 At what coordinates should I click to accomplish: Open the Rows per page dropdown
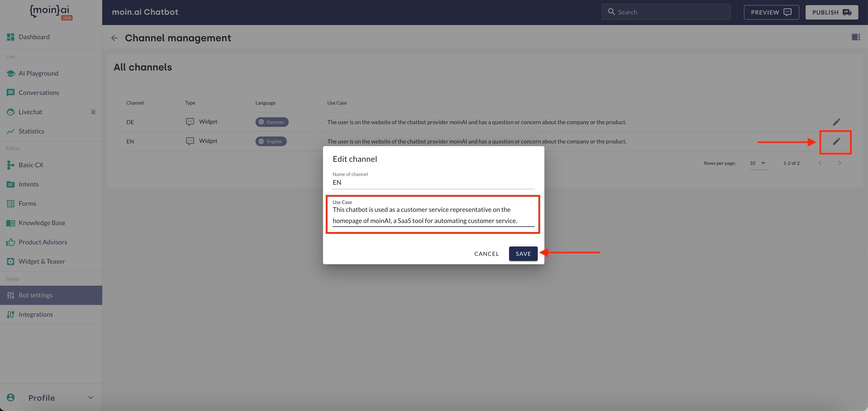[759, 163]
